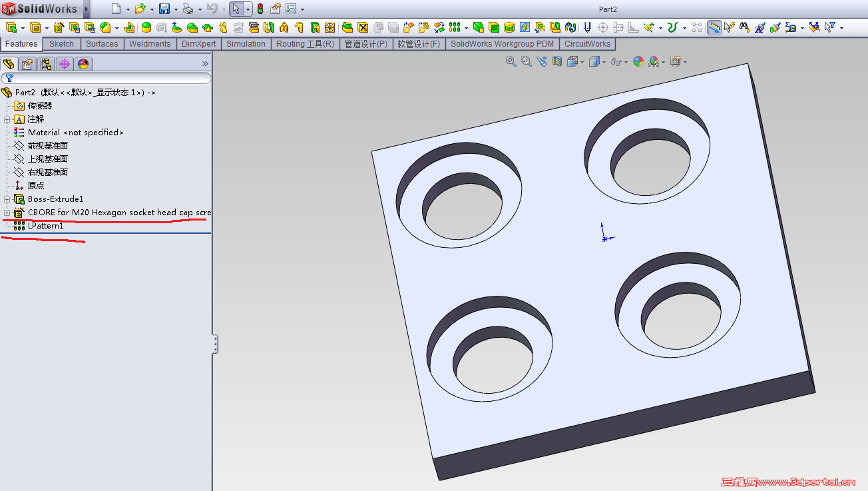
Task: Open the Routing 工具(R) tab
Action: (305, 44)
